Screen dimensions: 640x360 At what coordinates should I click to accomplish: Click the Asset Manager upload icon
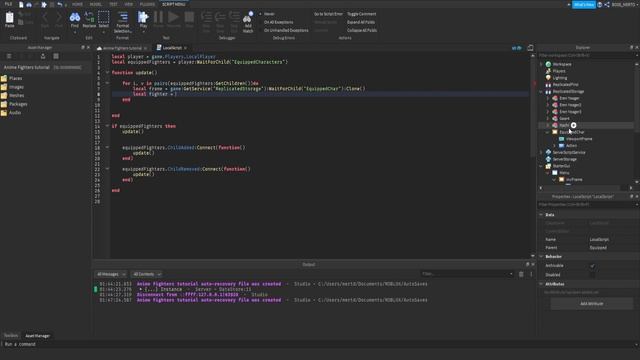pyautogui.click(x=43, y=56)
